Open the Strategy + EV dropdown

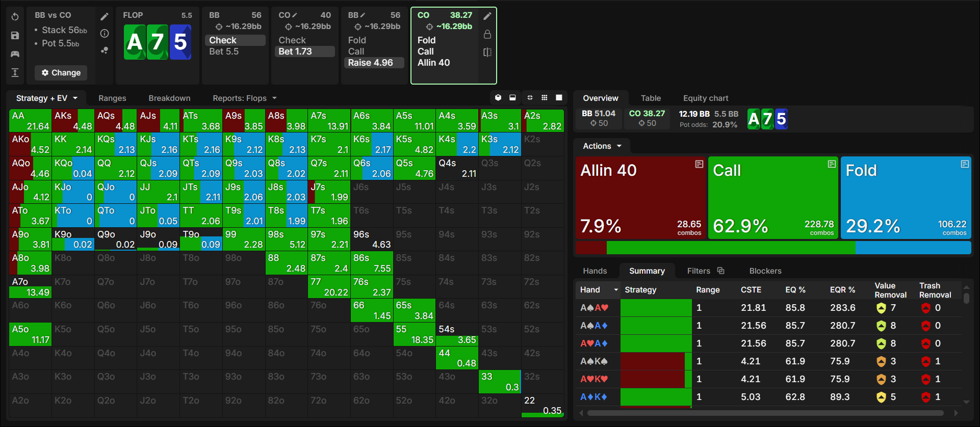[x=46, y=98]
